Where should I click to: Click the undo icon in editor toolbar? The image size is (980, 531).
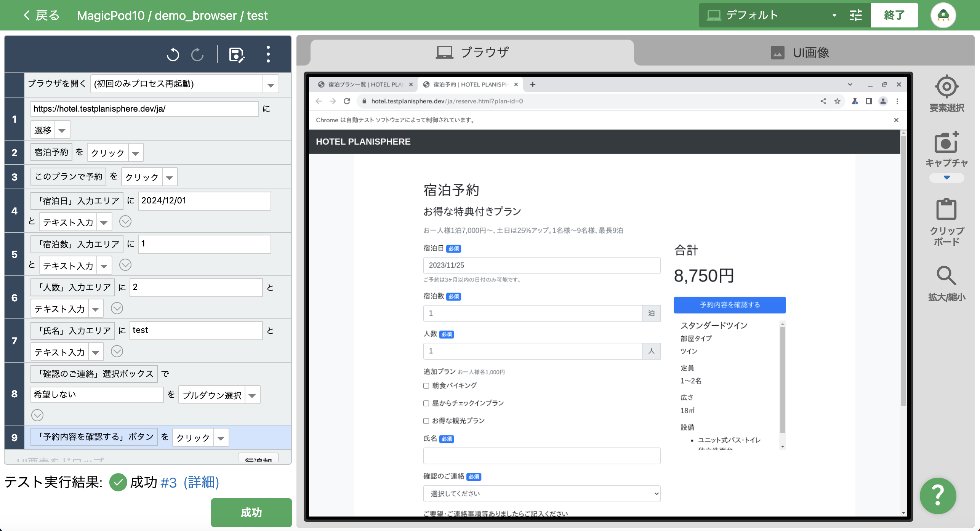pos(173,54)
